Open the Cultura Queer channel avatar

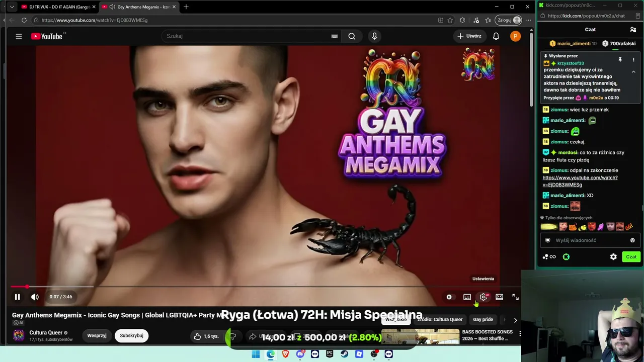pyautogui.click(x=19, y=335)
